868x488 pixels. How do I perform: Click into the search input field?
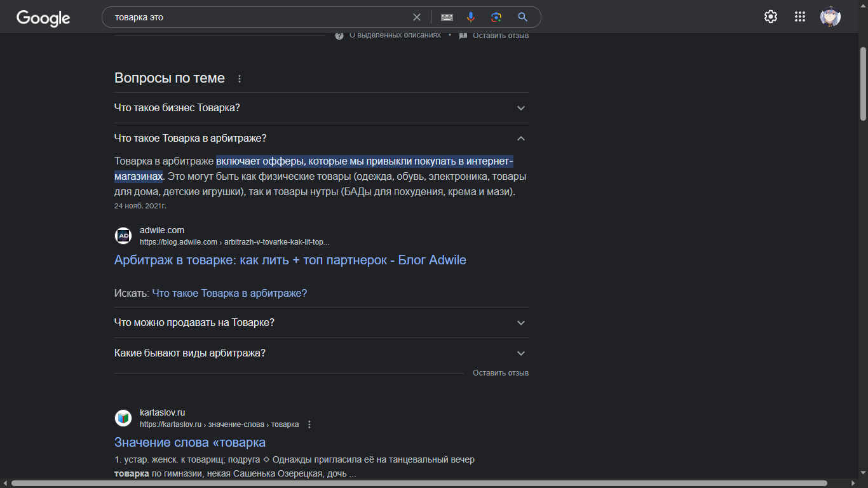pos(254,17)
